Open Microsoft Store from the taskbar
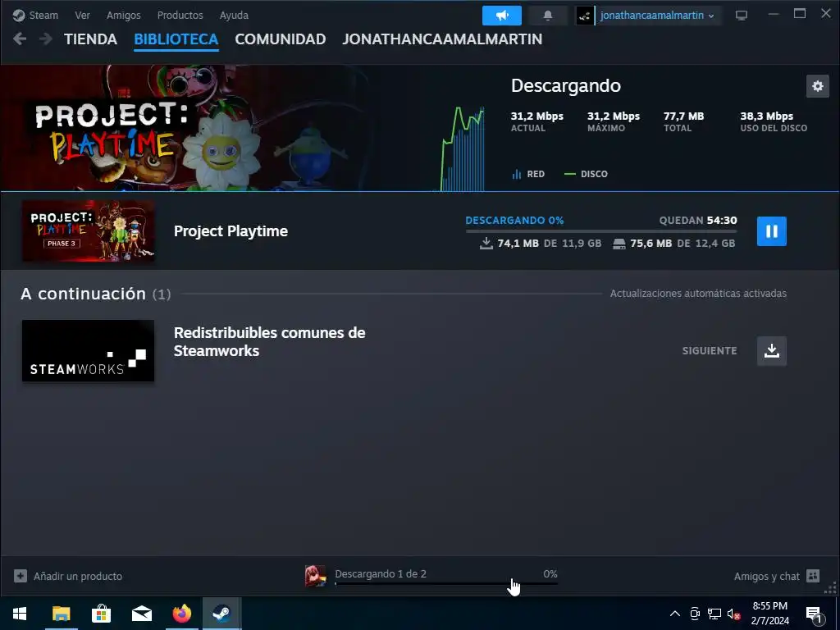This screenshot has width=840, height=630. [101, 614]
